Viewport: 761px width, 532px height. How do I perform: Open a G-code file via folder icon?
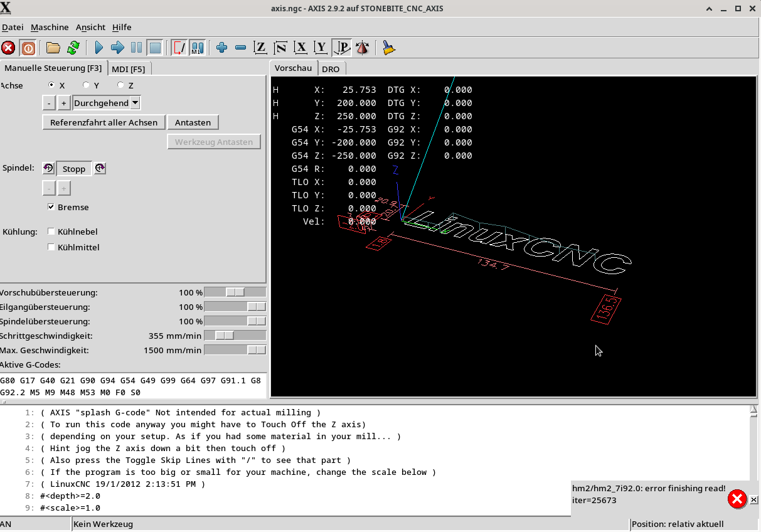[53, 48]
